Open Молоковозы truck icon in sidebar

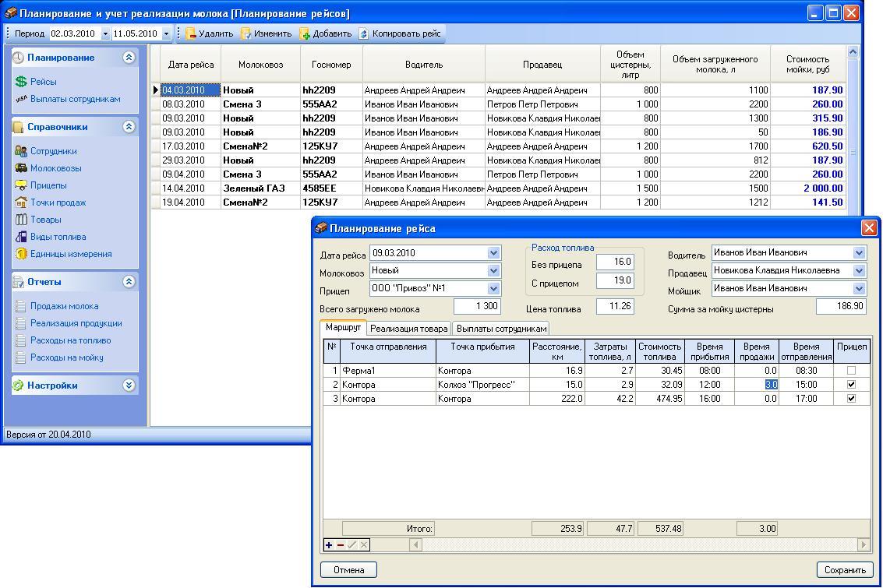(21, 168)
